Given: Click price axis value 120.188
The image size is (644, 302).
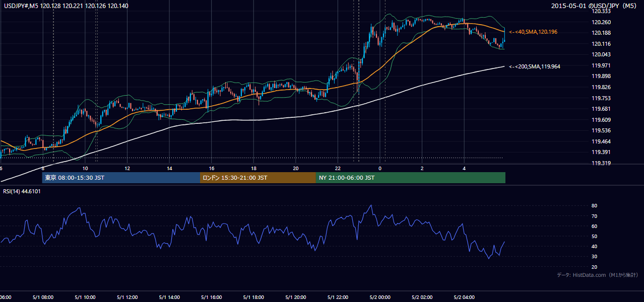Looking at the screenshot, I should pyautogui.click(x=601, y=33).
